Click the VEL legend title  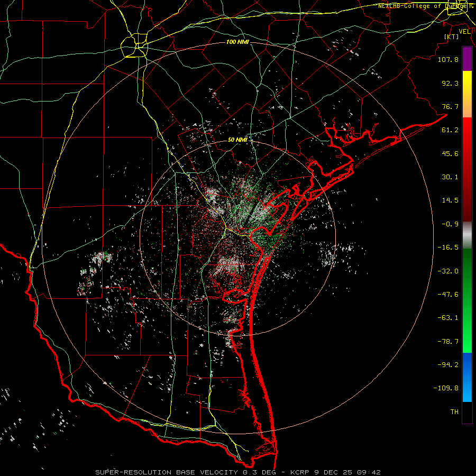[x=464, y=32]
